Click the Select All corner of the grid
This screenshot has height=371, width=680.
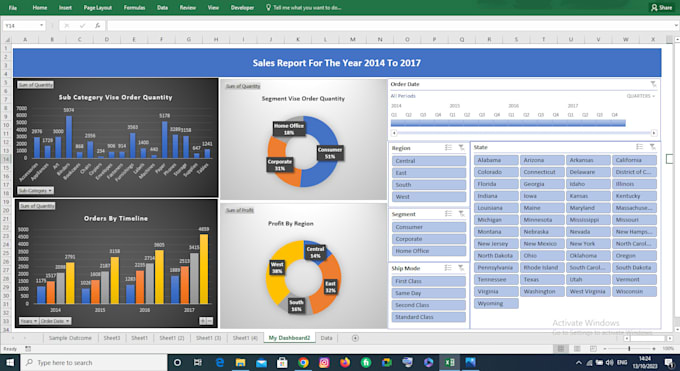click(x=7, y=39)
